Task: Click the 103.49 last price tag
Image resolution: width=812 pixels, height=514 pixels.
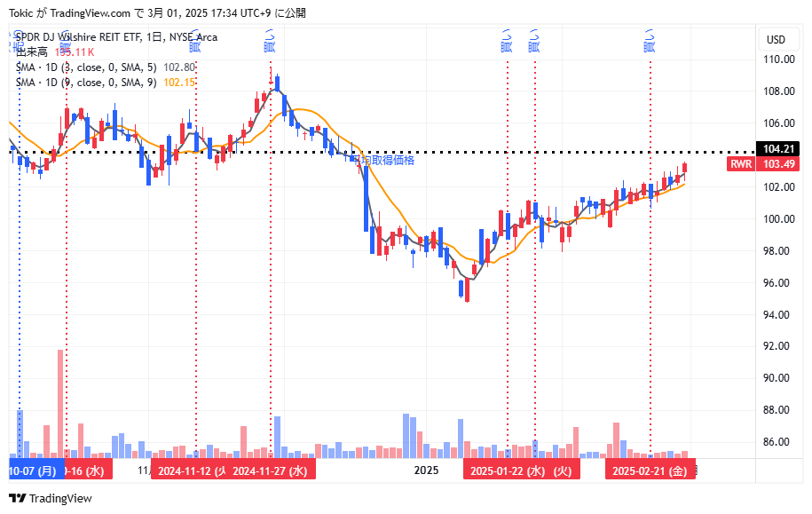Action: (778, 163)
